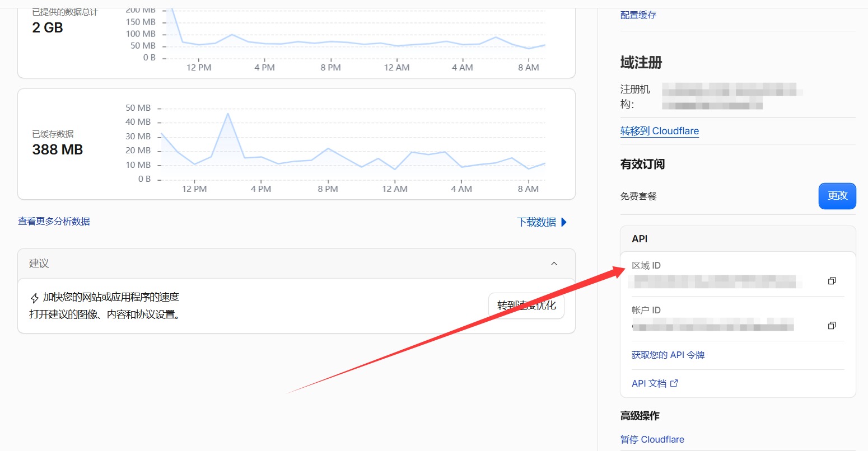The height and width of the screenshot is (451, 868).
Task: Click the 建议 section header
Action: pyautogui.click(x=296, y=264)
